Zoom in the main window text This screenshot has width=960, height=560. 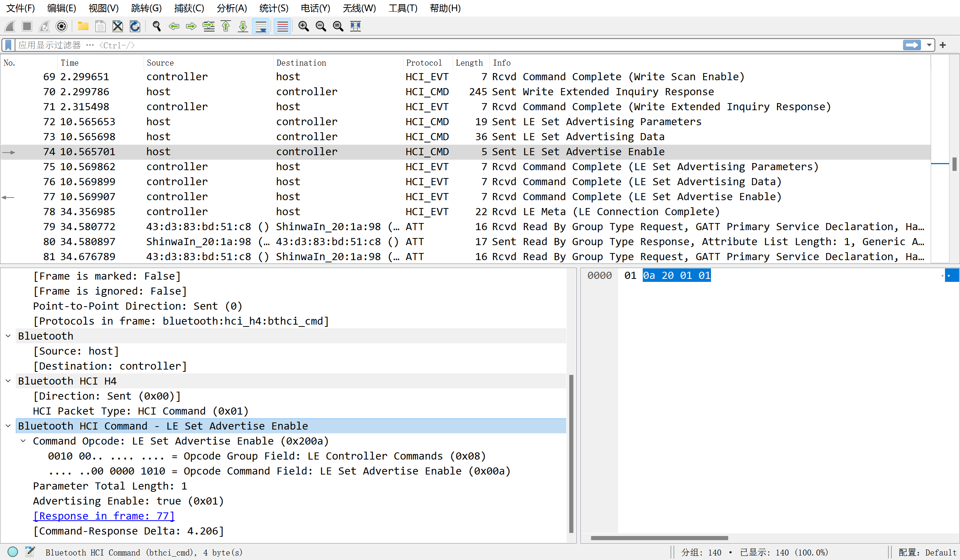click(304, 26)
